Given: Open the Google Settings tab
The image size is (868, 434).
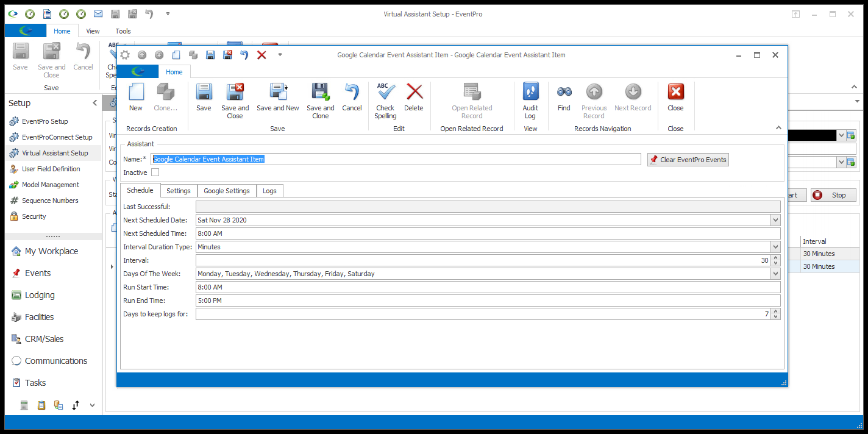Looking at the screenshot, I should coord(227,191).
